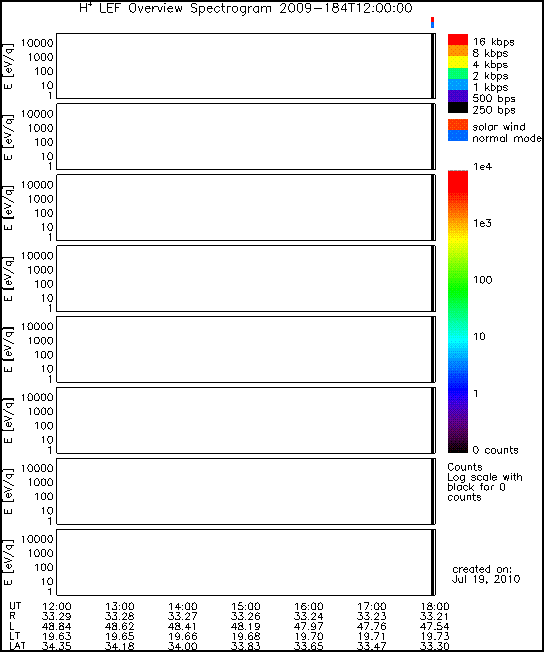Select the blue normal mode swatch
The image size is (544, 652).
coord(457,136)
